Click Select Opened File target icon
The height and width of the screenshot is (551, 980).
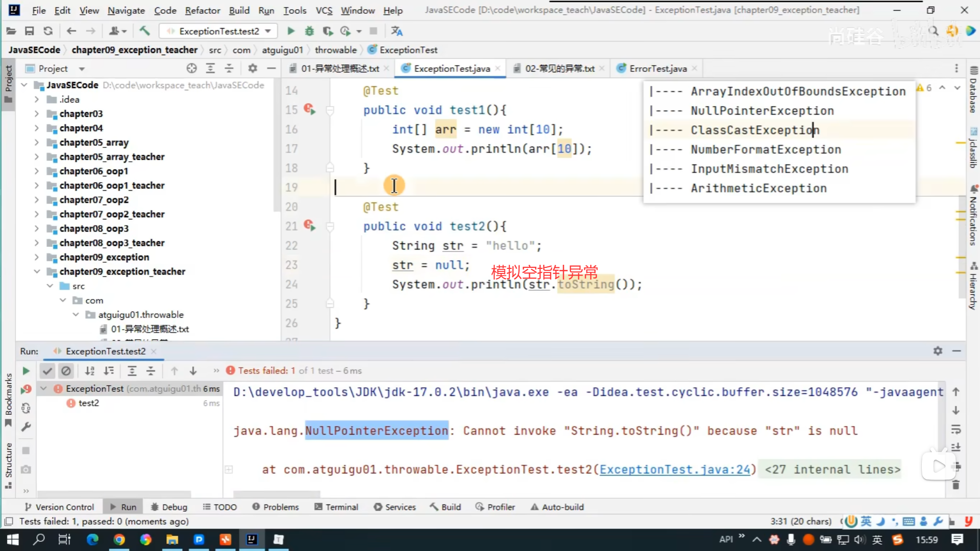click(191, 68)
